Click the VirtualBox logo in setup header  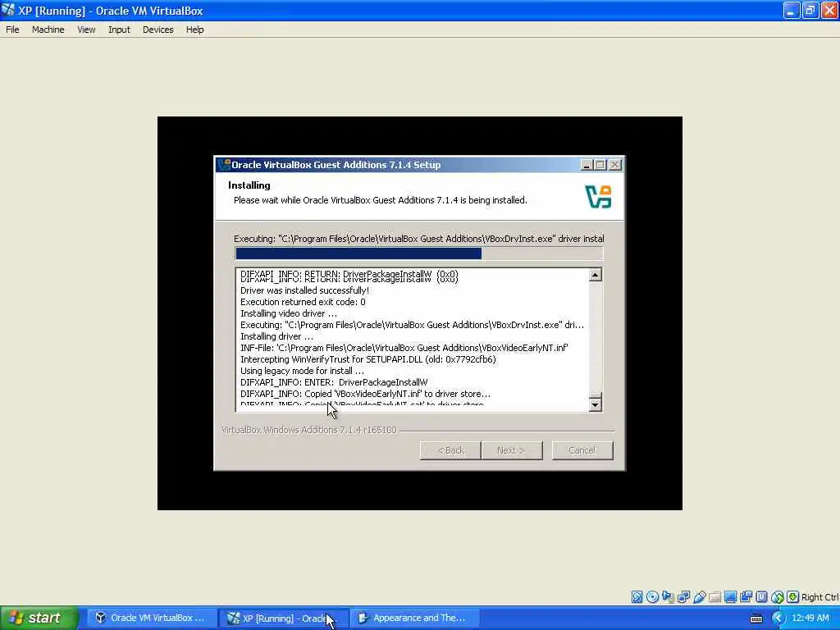pyautogui.click(x=598, y=197)
